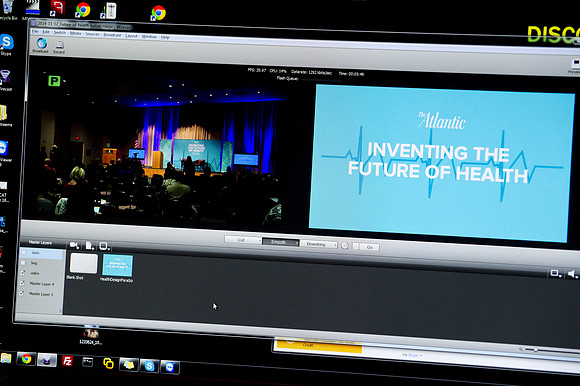Click the round auto-live button beside Go
The width and height of the screenshot is (580, 386).
[x=345, y=246]
